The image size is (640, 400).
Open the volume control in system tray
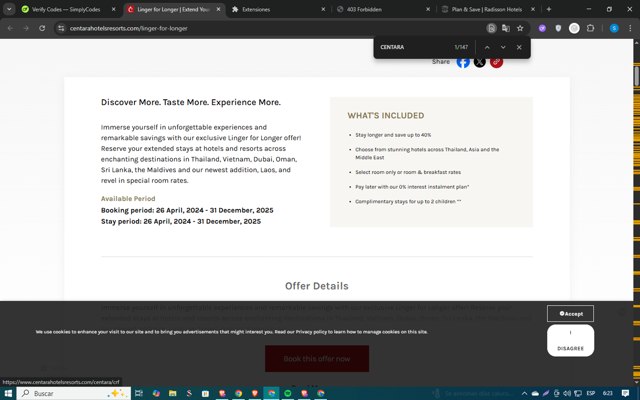567,393
